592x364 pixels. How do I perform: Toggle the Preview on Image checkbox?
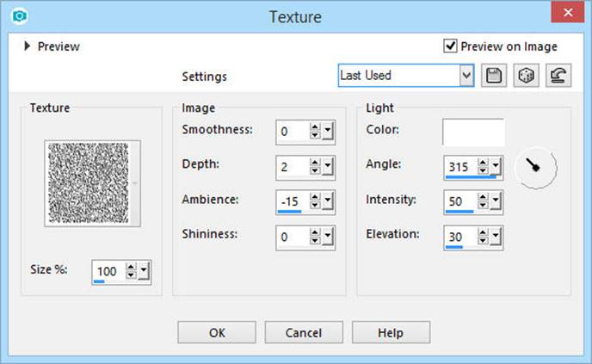tap(450, 46)
